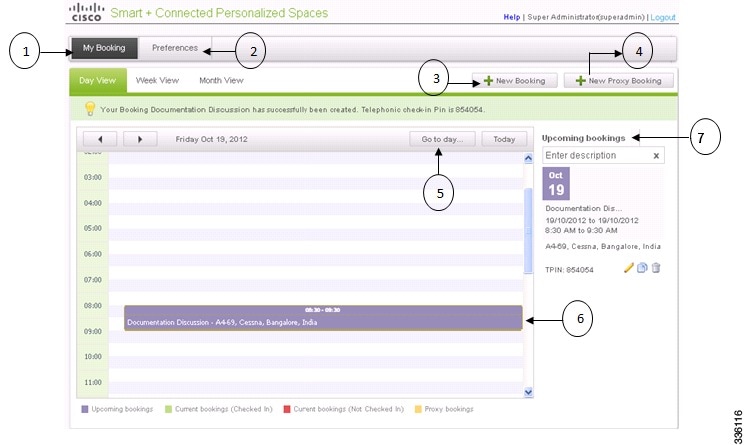
Task: Click the calendar vertical scrollbar thumb
Action: (528, 231)
